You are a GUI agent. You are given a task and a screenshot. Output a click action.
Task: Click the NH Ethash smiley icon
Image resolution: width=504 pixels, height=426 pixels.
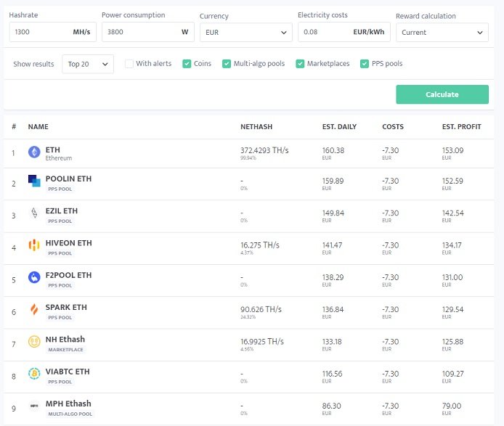(x=34, y=342)
